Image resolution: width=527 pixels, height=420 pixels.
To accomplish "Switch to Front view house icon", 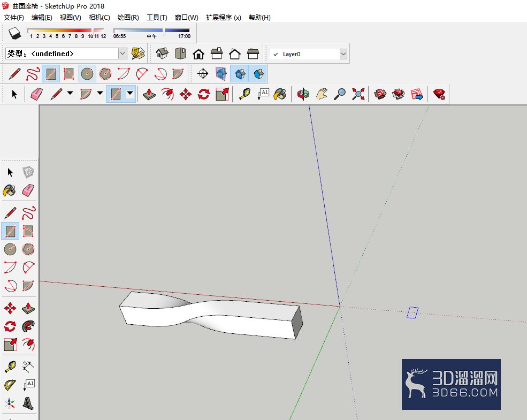I will [x=198, y=54].
